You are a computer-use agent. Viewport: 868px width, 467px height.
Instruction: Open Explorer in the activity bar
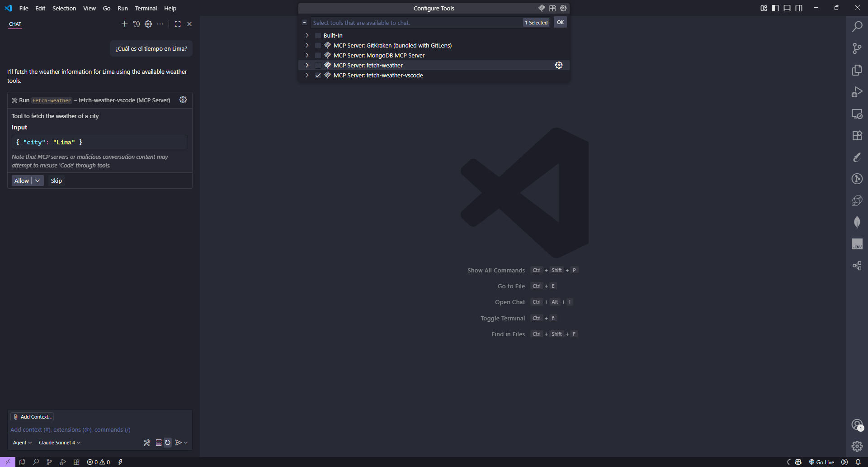[x=857, y=70]
